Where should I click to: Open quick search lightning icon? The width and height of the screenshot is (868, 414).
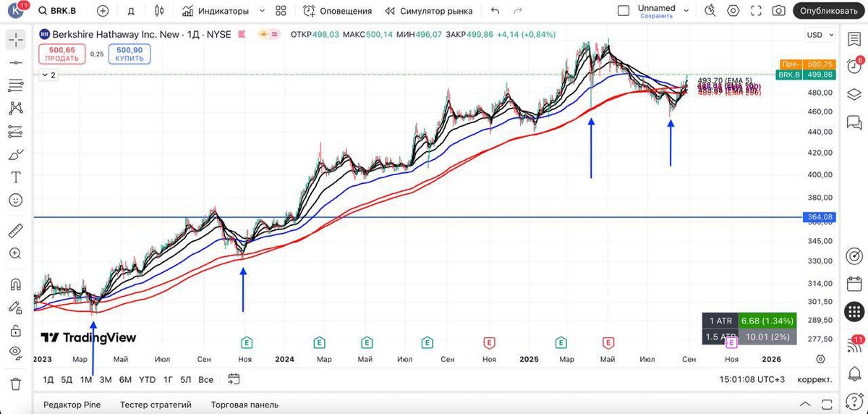tap(710, 11)
